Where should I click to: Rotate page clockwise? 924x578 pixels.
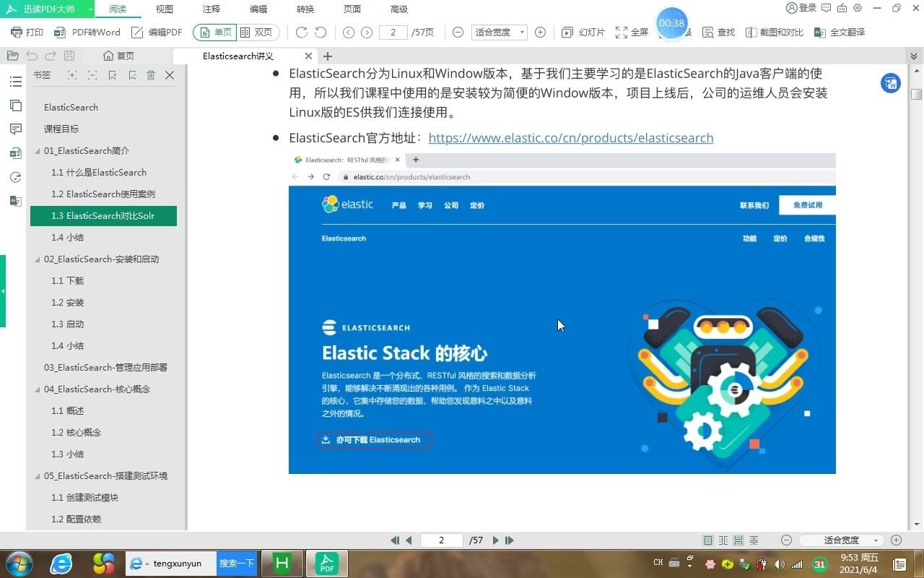click(302, 33)
